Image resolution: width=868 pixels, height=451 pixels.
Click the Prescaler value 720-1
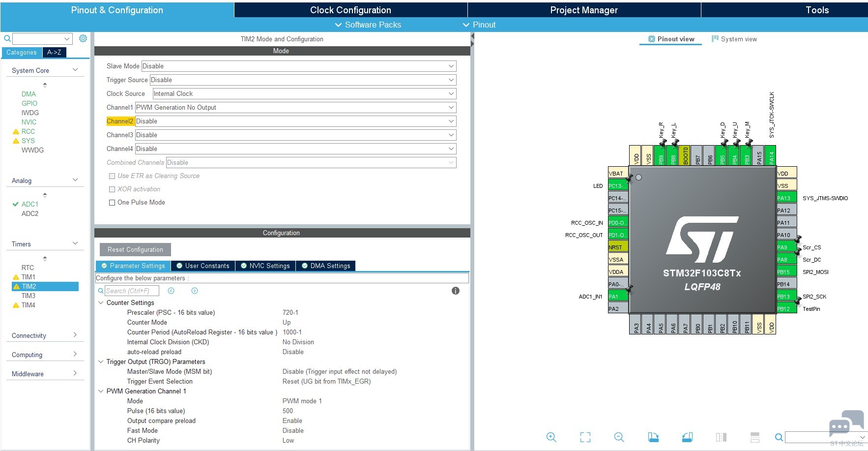pyautogui.click(x=290, y=313)
